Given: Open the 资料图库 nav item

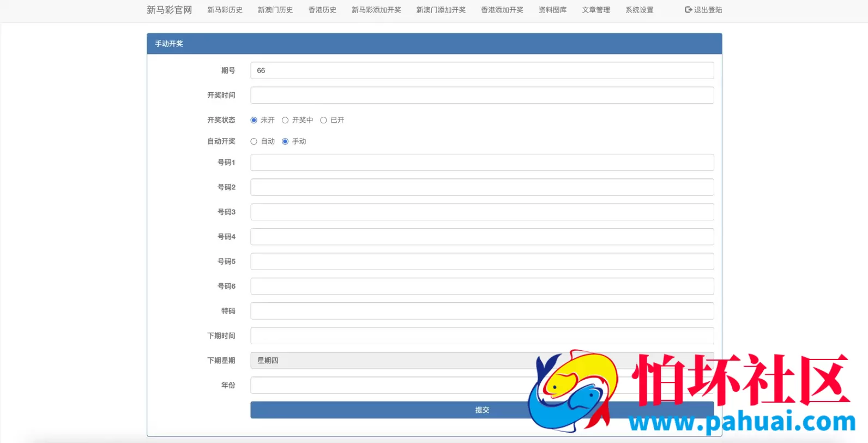Looking at the screenshot, I should point(552,10).
